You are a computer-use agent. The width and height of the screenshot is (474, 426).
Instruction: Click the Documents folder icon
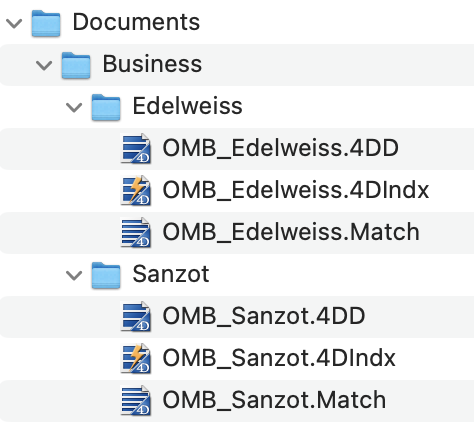pos(46,23)
